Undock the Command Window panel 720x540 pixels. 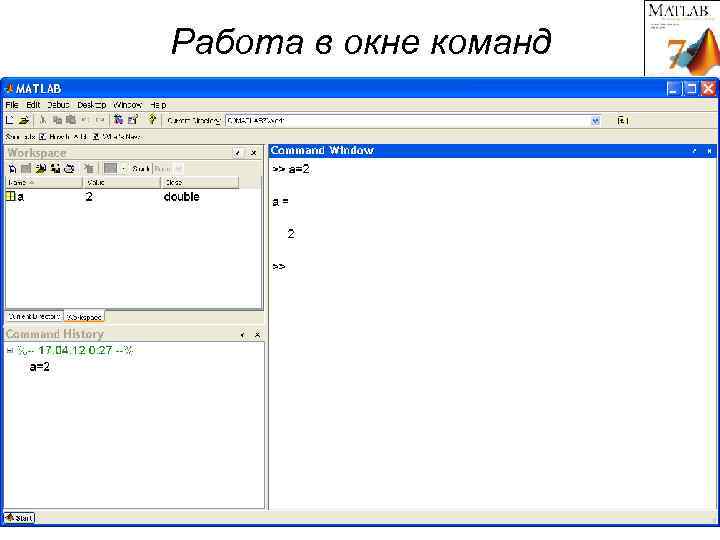coord(694,151)
